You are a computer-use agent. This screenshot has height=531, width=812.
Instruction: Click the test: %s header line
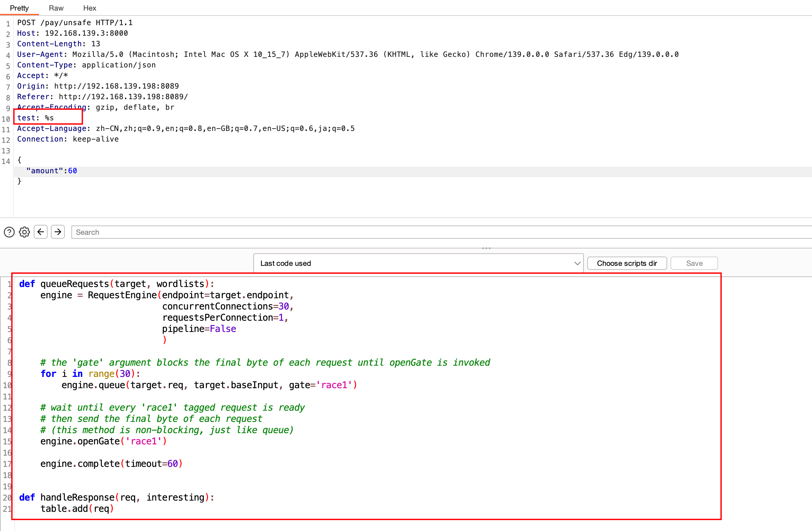tap(35, 118)
